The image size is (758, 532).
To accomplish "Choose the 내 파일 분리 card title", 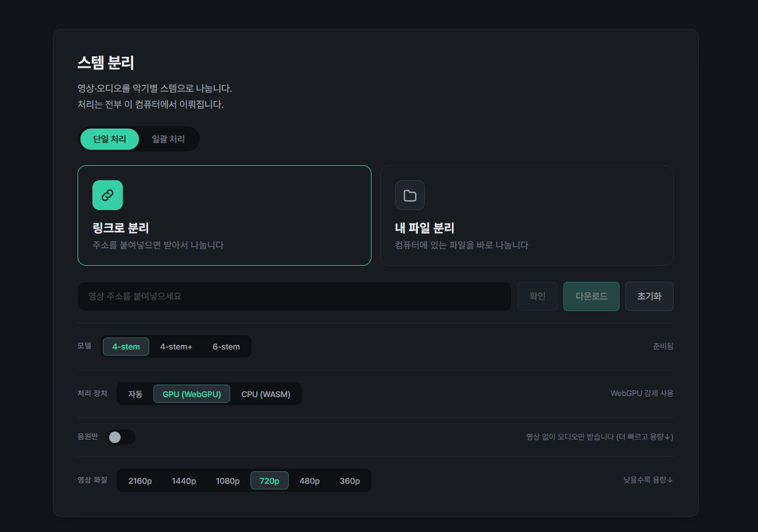I will 424,228.
